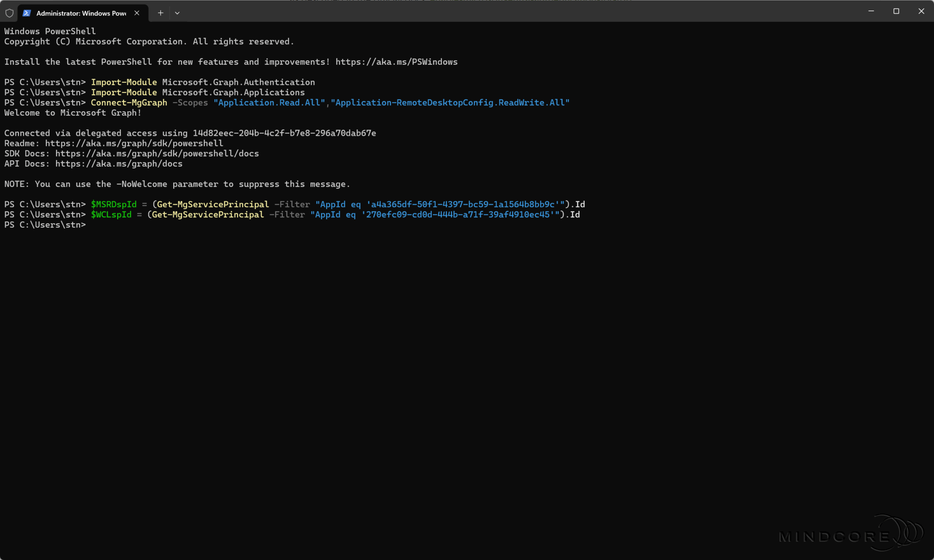The image size is (934, 560).
Task: Click the SDK Docs powershell/docs URL
Action: point(157,154)
